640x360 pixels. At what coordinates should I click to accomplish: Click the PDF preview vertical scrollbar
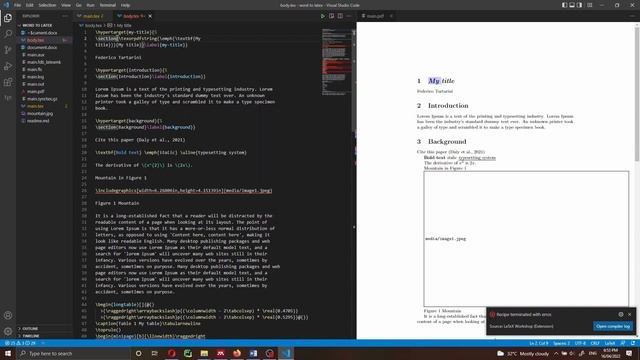pos(637,94)
